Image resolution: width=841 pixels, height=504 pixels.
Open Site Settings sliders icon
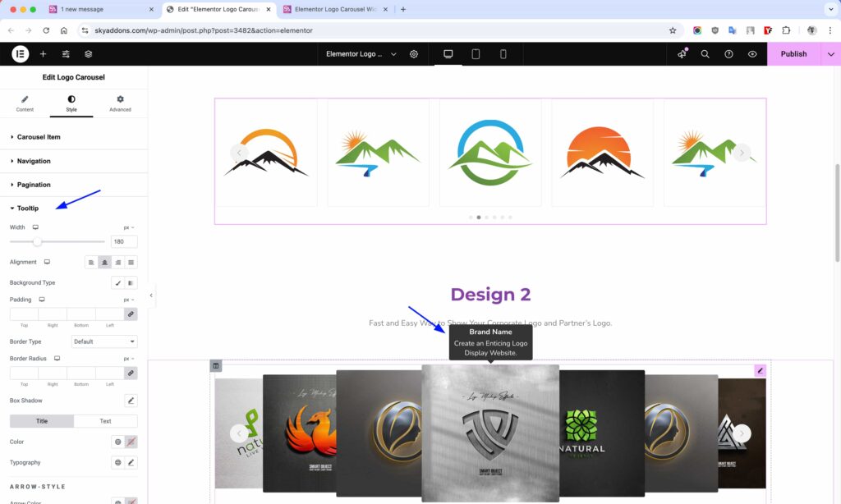pyautogui.click(x=66, y=53)
